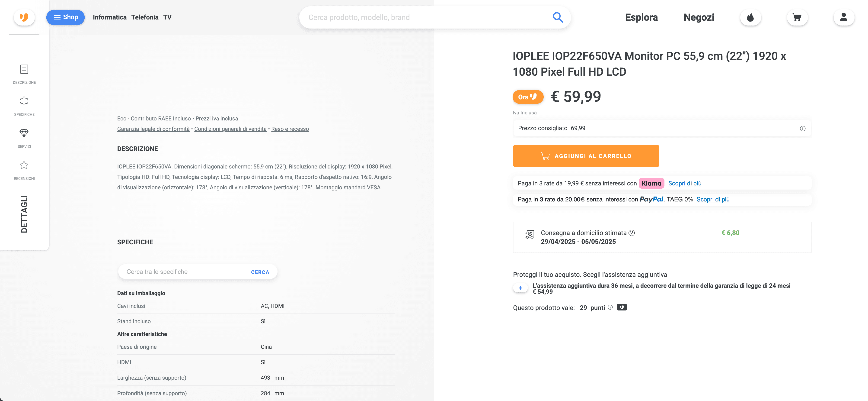Click the Cerca tra le specifiche field
Viewport: 868px width, 401px height.
(182, 272)
